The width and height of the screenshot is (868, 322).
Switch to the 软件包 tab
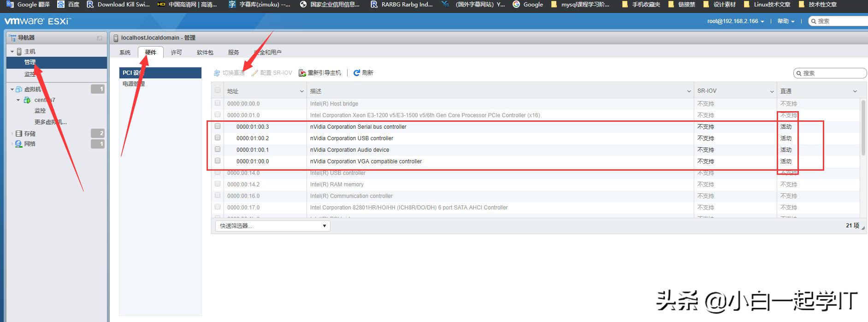point(205,53)
